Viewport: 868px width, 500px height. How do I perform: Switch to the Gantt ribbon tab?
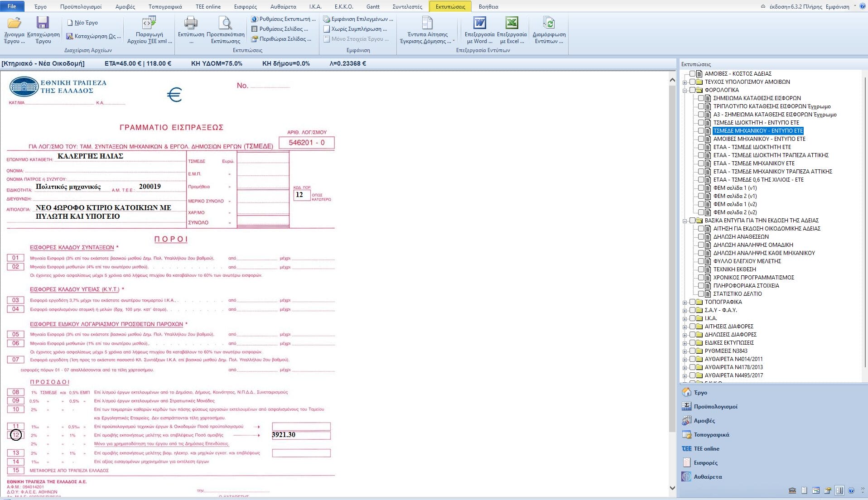tap(373, 7)
